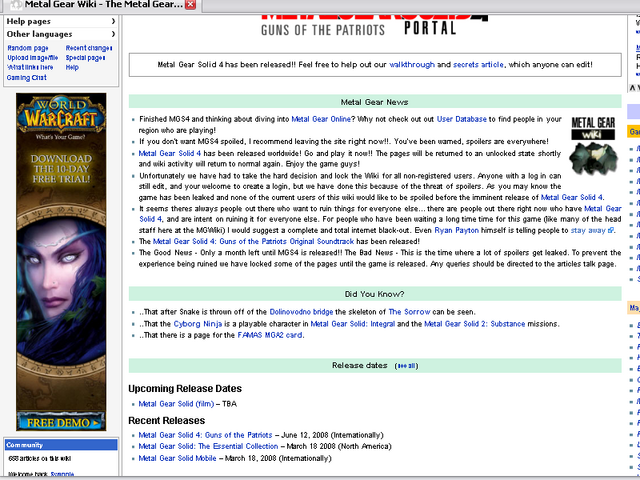Open the Special pages link
Image resolution: width=640 pixels, height=480 pixels.
[x=85, y=58]
